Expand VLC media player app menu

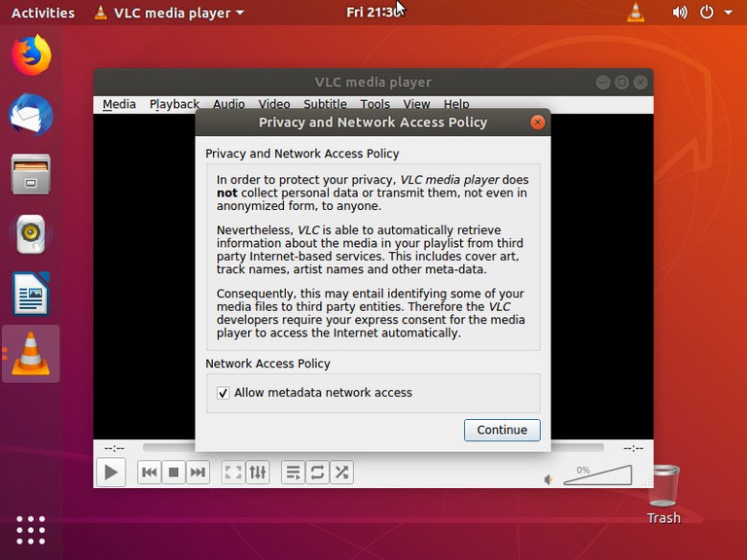coord(169,13)
